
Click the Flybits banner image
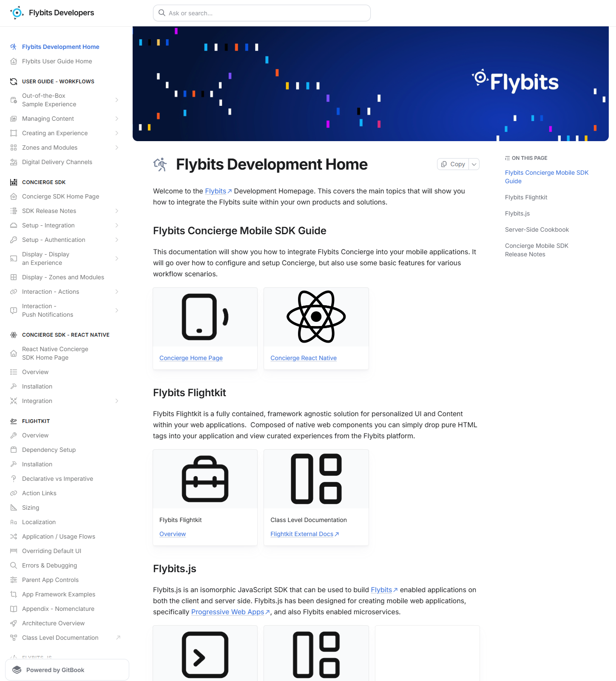[371, 84]
